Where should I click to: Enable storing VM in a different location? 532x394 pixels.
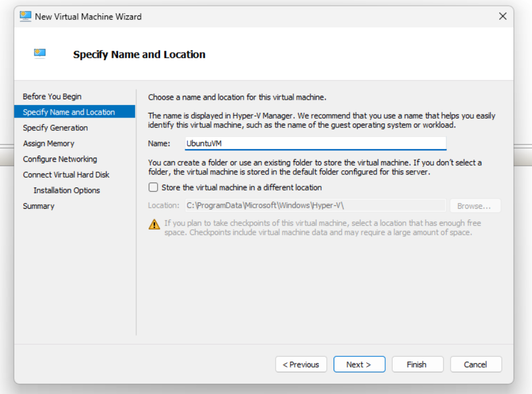(153, 188)
